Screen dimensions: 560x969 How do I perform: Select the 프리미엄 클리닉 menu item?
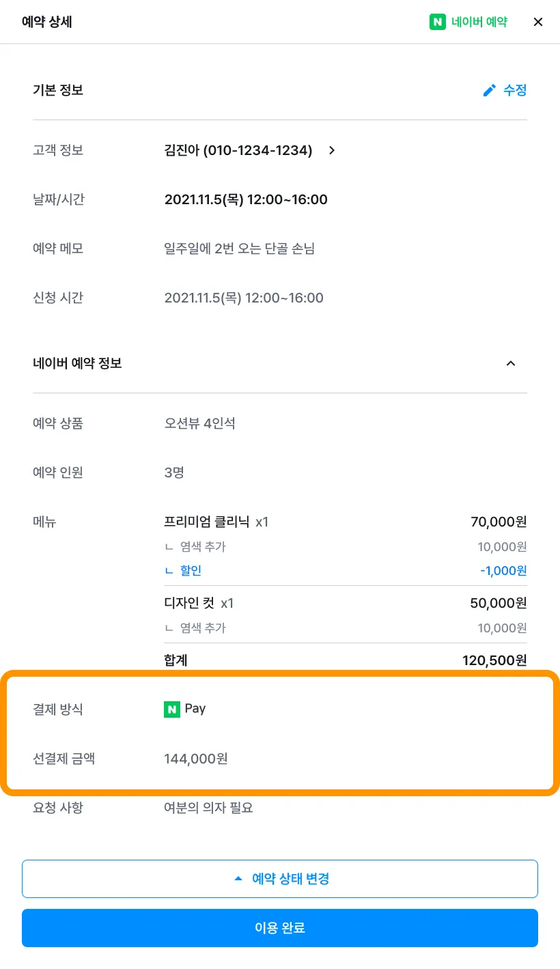207,522
